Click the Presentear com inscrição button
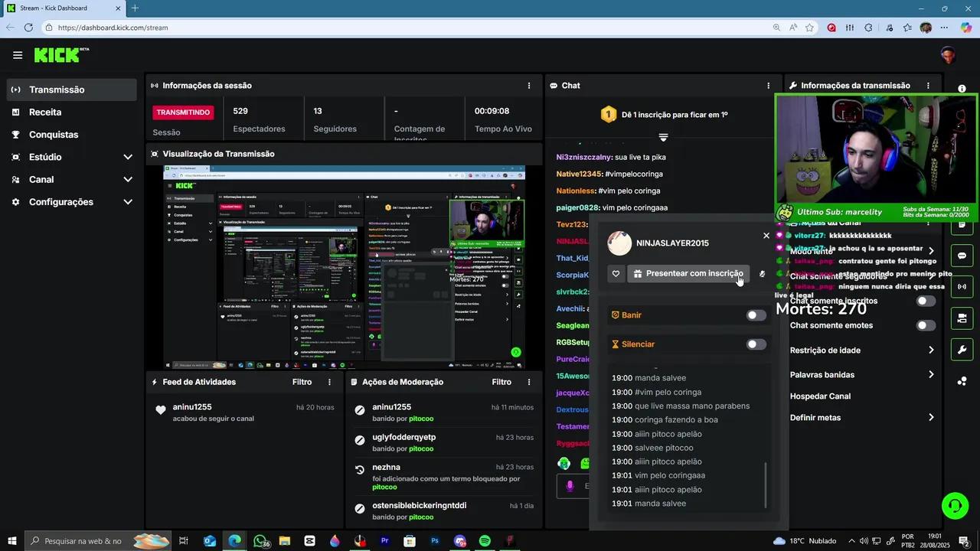The height and width of the screenshot is (551, 980). click(x=688, y=273)
